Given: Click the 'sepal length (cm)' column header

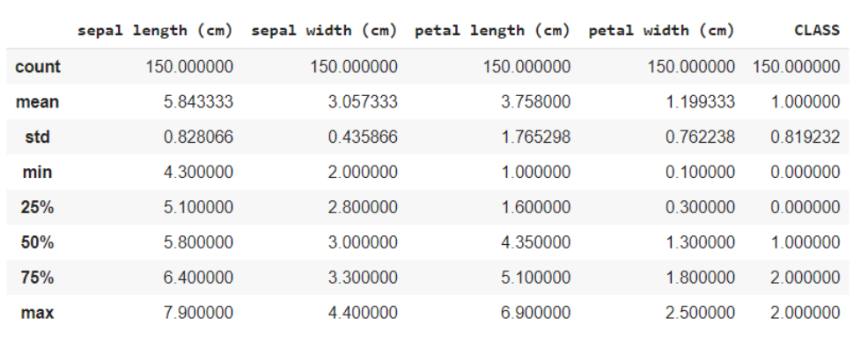Looking at the screenshot, I should [x=155, y=31].
